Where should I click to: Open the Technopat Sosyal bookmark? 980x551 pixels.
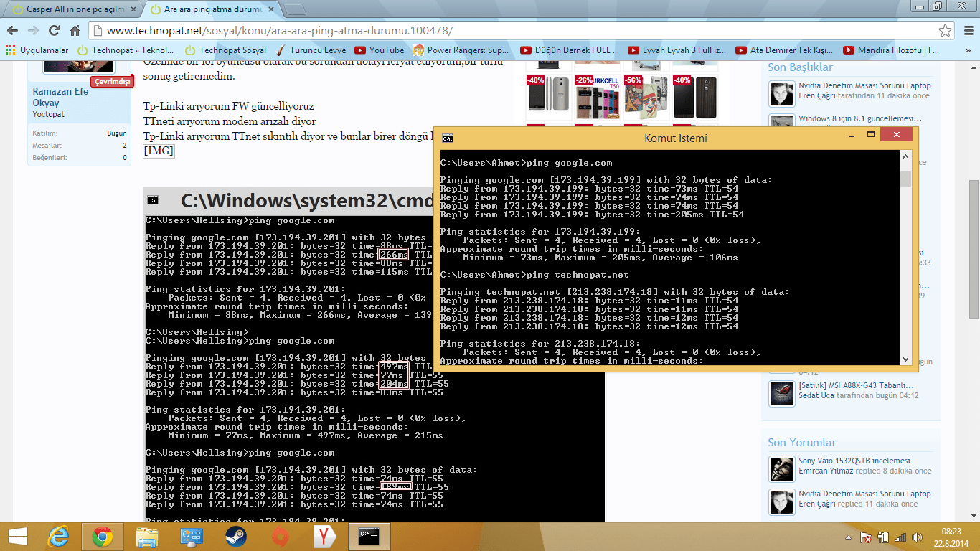coord(225,50)
